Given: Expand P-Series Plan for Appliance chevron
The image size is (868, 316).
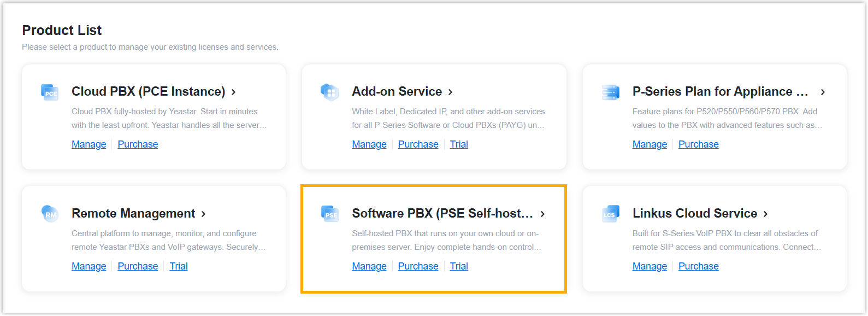Looking at the screenshot, I should [x=823, y=92].
